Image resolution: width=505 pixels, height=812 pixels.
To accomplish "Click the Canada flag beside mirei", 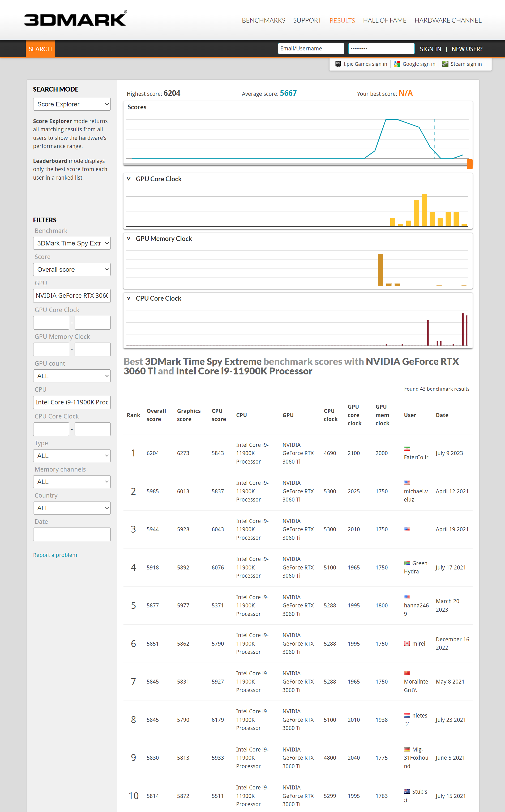I will tap(407, 643).
